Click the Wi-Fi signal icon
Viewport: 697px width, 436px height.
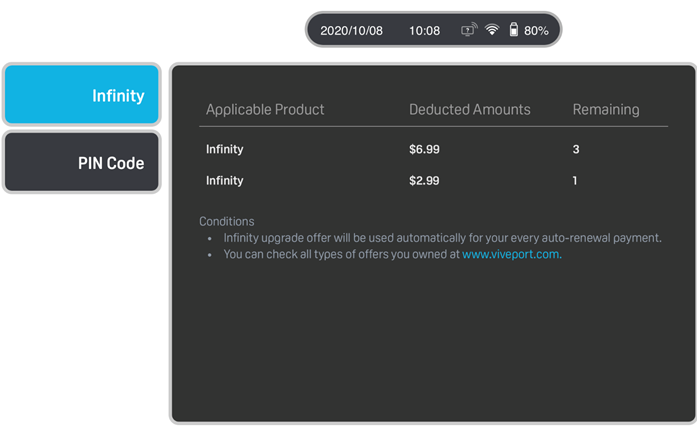click(x=492, y=30)
